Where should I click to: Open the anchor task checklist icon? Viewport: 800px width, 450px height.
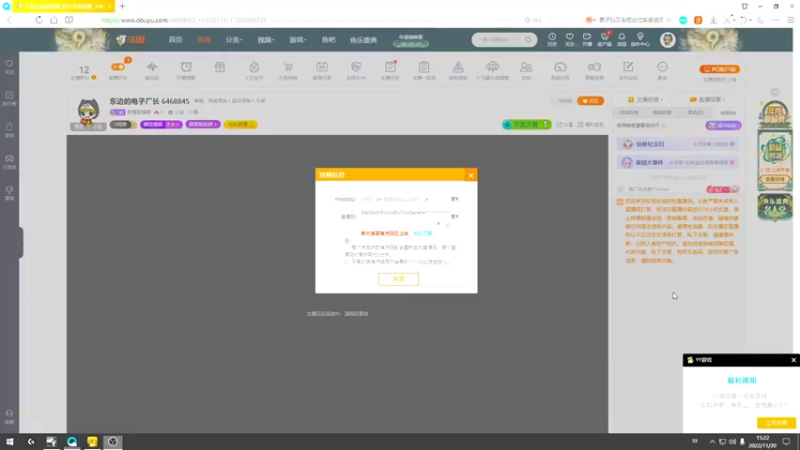[390, 67]
